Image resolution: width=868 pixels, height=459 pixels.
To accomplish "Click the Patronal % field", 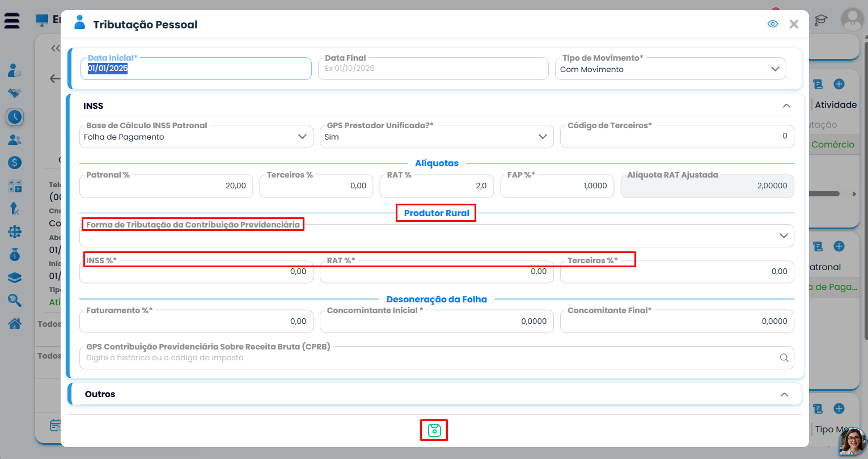I will click(166, 186).
